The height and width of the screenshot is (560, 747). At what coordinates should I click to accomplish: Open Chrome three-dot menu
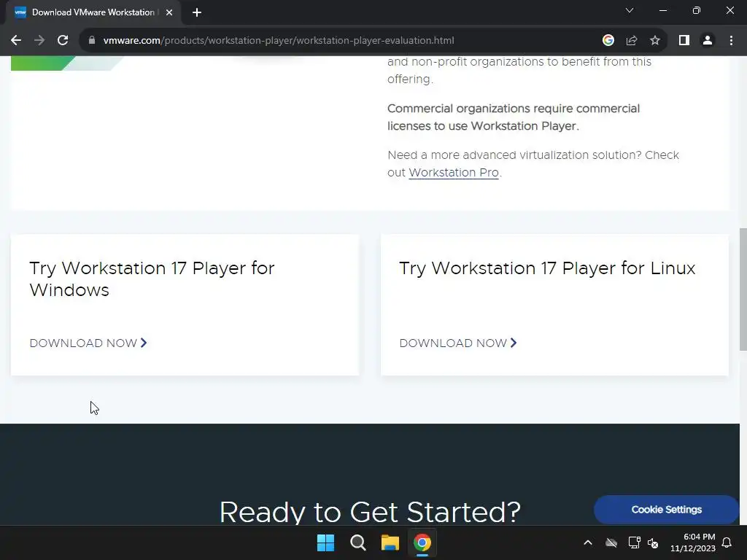731,41
